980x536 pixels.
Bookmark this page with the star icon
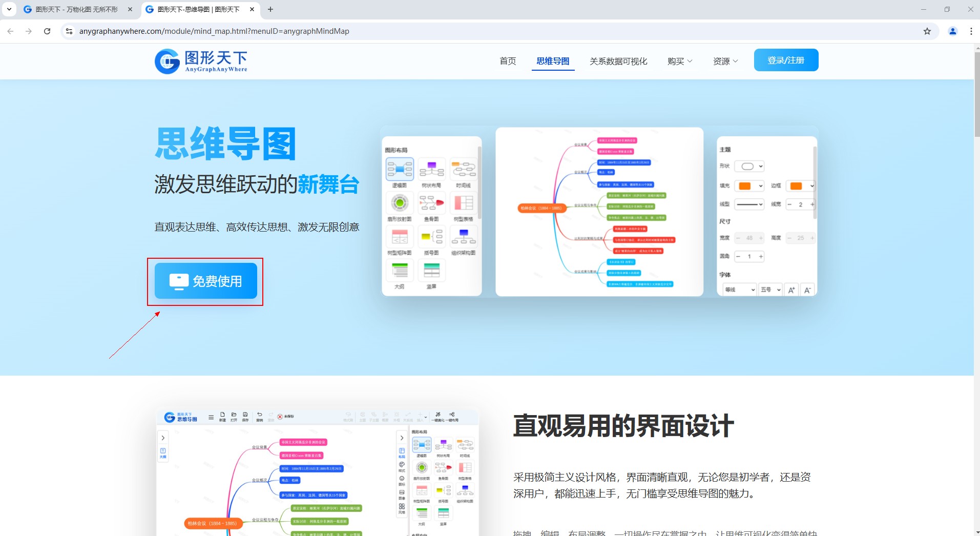tap(927, 31)
